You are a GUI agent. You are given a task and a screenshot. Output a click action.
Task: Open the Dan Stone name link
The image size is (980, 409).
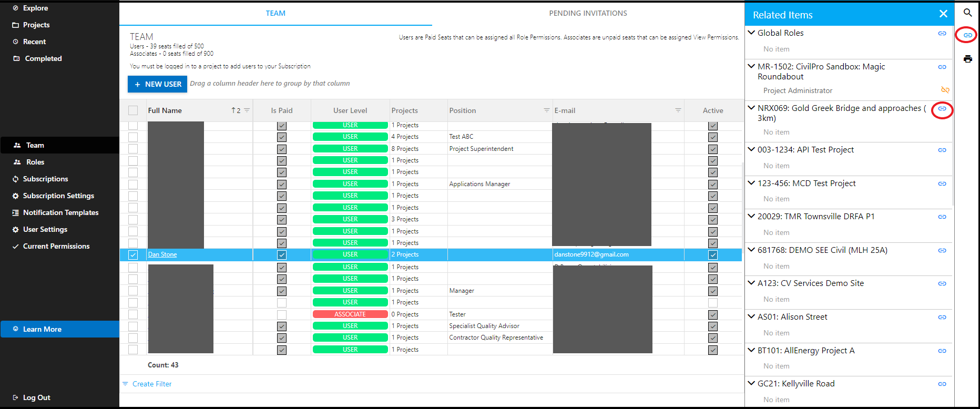pos(162,254)
